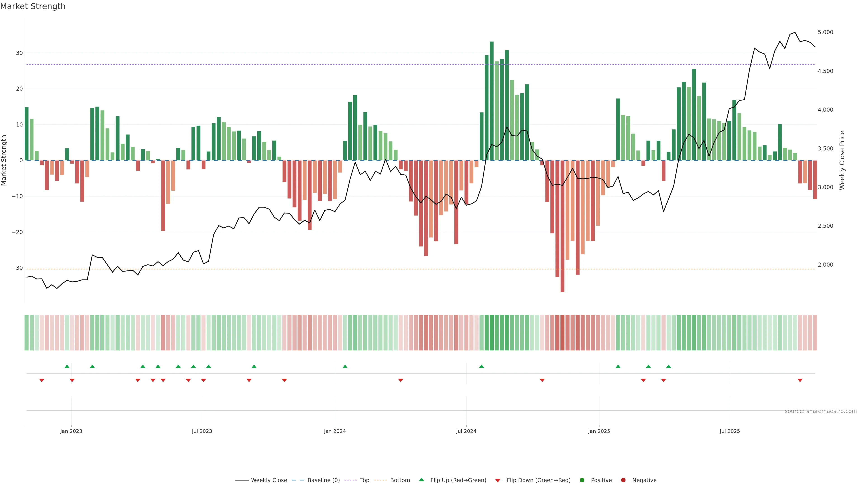Click the Positive green circle legend icon
Image resolution: width=868 pixels, height=488 pixels.
coord(582,480)
